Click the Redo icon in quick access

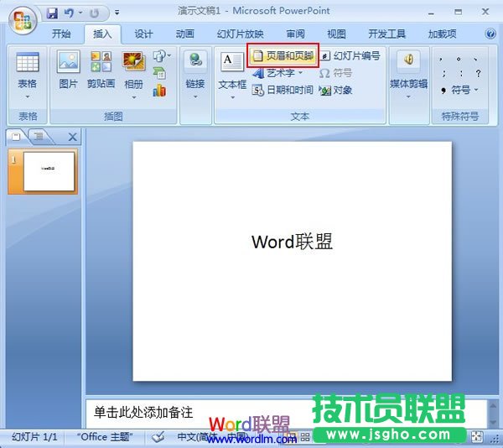pyautogui.click(x=94, y=13)
